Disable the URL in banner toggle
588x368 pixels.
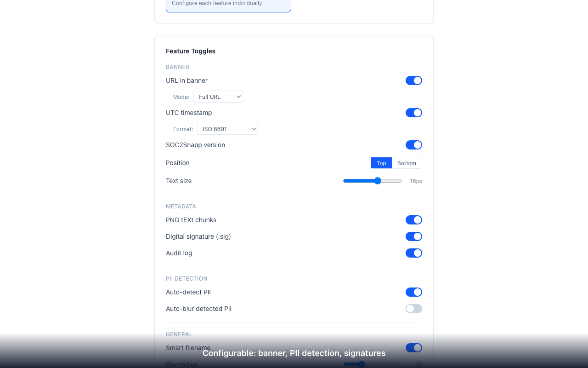click(413, 80)
